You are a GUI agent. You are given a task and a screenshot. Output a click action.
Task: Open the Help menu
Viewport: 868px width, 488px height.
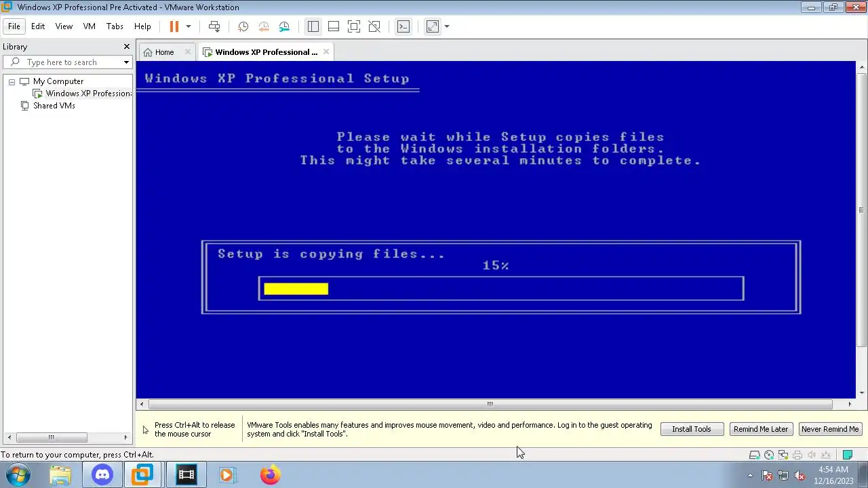click(x=142, y=26)
